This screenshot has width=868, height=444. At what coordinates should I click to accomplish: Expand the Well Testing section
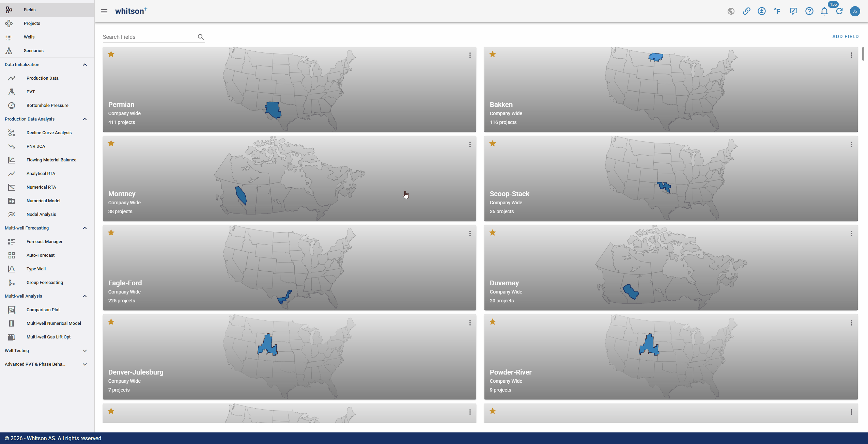(85, 350)
